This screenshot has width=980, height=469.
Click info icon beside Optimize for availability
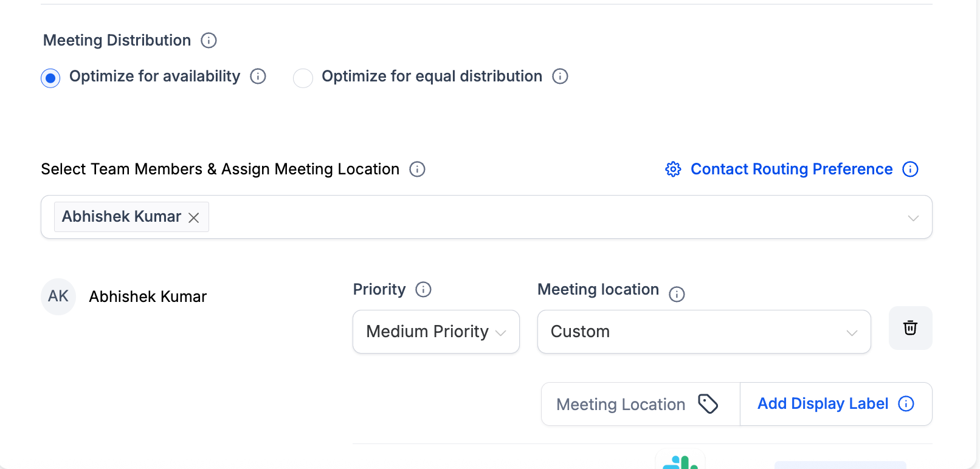point(258,77)
